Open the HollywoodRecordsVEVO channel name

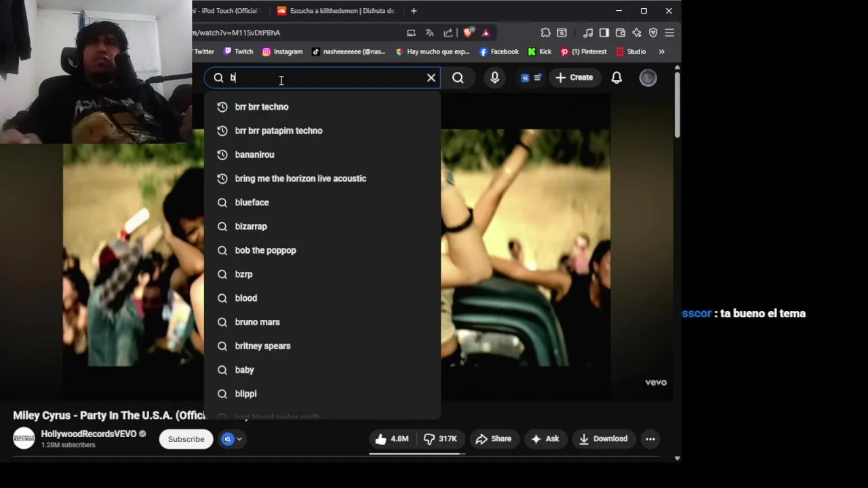89,434
